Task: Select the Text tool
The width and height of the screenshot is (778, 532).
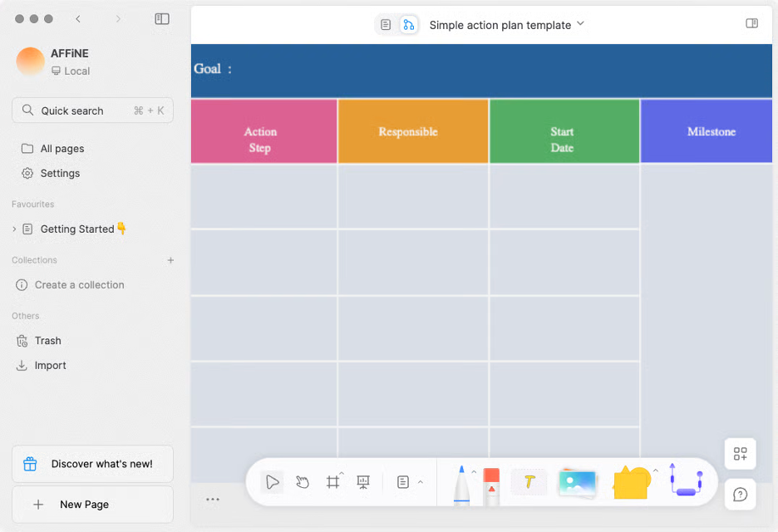Action: tap(529, 482)
